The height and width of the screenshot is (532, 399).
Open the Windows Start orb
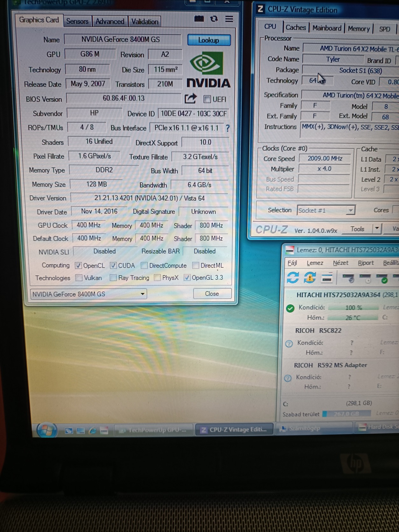[47, 430]
